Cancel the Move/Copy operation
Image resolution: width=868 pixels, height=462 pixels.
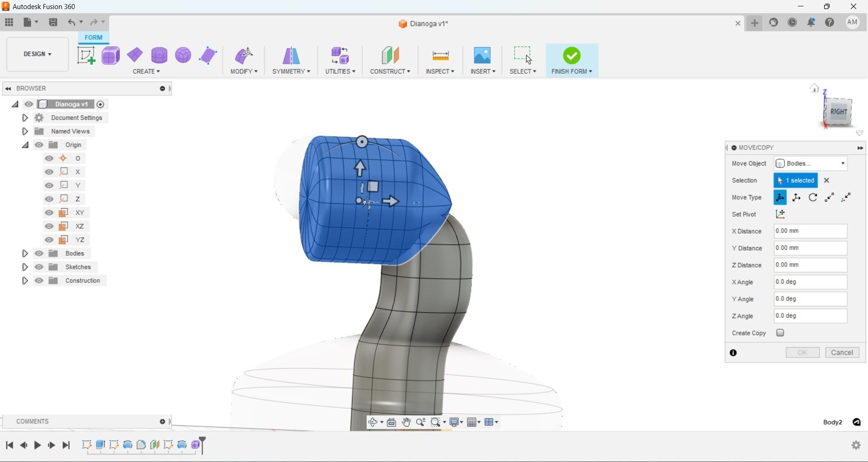pos(842,352)
